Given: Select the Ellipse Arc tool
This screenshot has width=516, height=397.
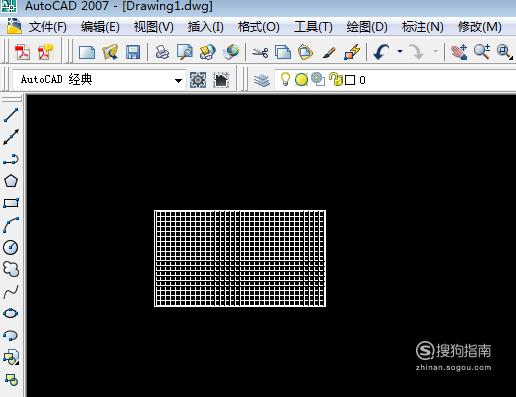Looking at the screenshot, I should (11, 335).
